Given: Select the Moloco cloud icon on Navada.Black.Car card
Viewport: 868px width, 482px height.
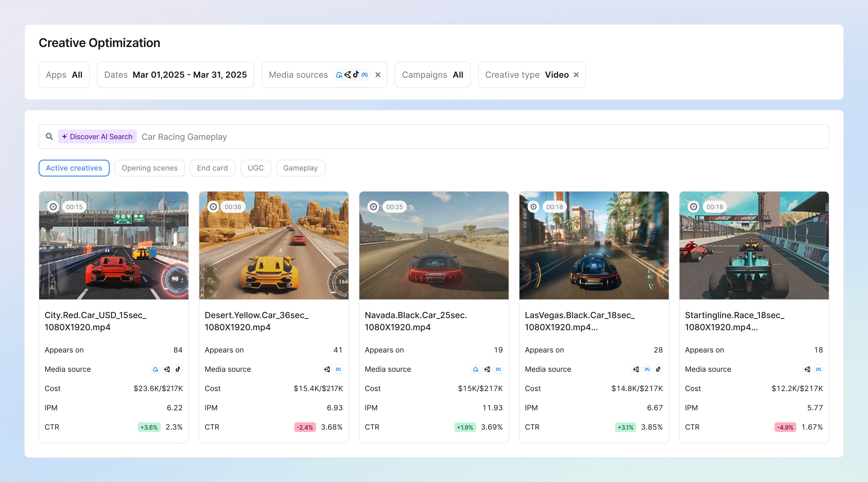Looking at the screenshot, I should click(476, 369).
